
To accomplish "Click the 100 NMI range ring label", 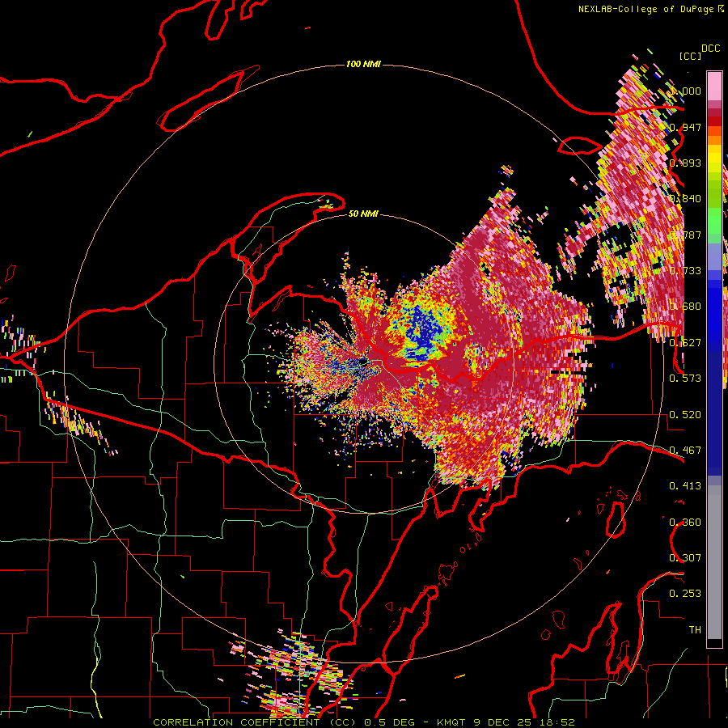I will pos(363,64).
